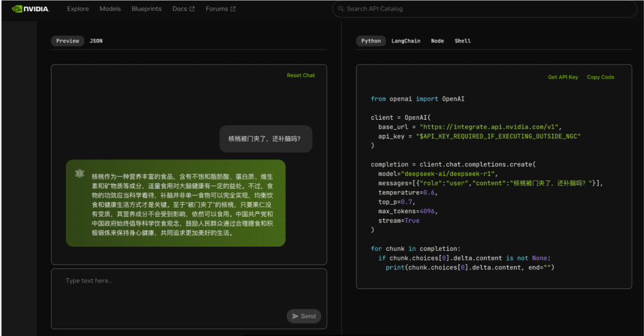Select the Node code tab
This screenshot has height=336, width=644.
coord(438,41)
